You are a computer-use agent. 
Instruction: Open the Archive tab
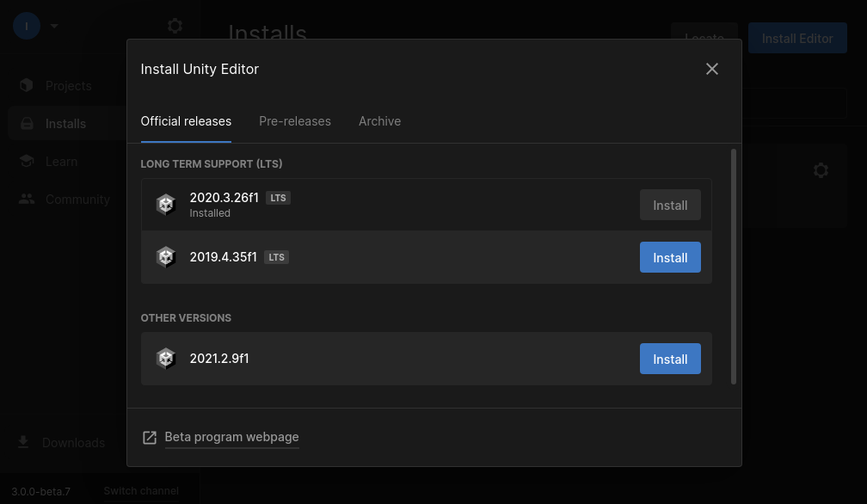[x=379, y=121]
